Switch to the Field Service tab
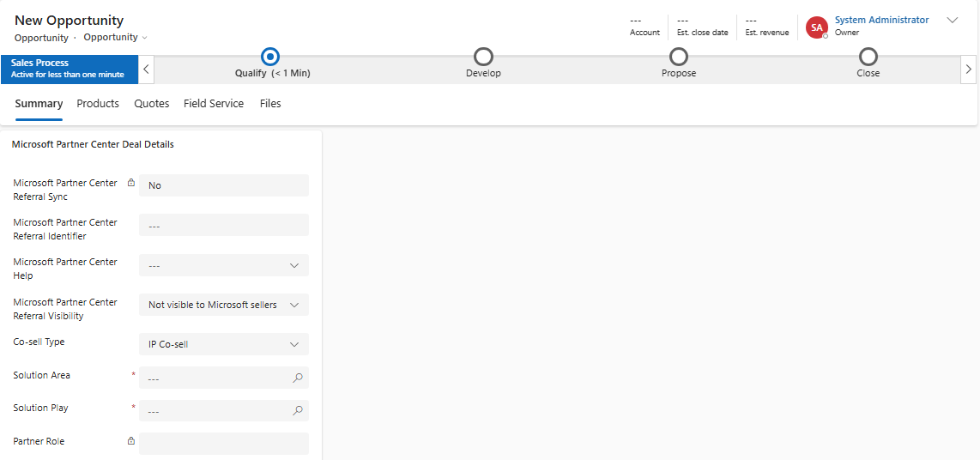980x460 pixels. [x=214, y=104]
